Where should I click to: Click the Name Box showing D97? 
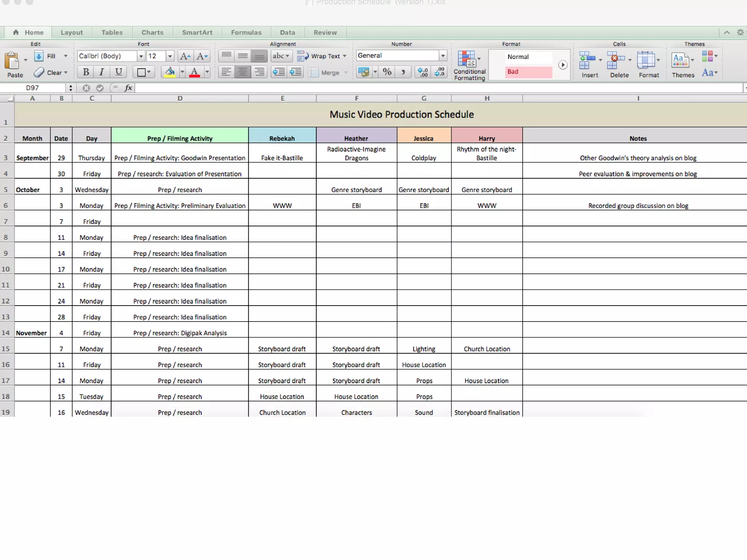[33, 88]
